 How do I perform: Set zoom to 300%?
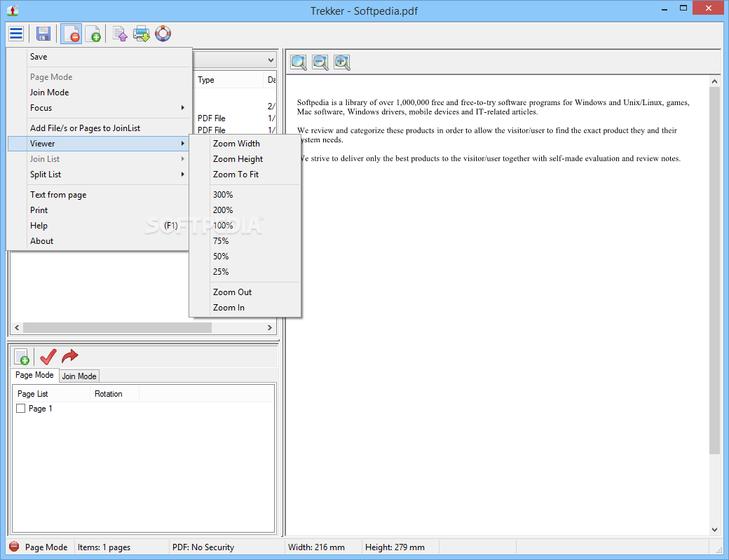click(x=245, y=195)
